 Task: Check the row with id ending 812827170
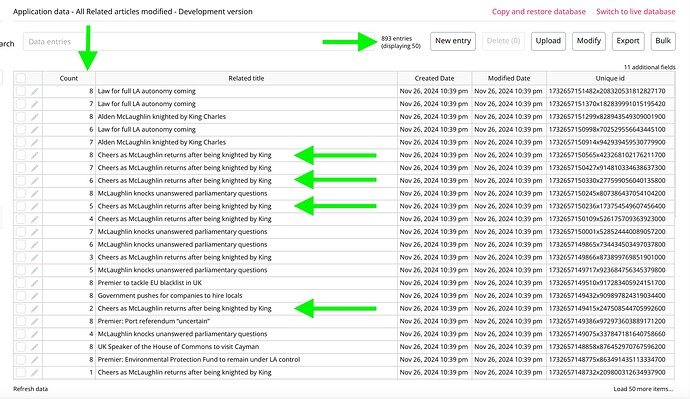(x=21, y=91)
